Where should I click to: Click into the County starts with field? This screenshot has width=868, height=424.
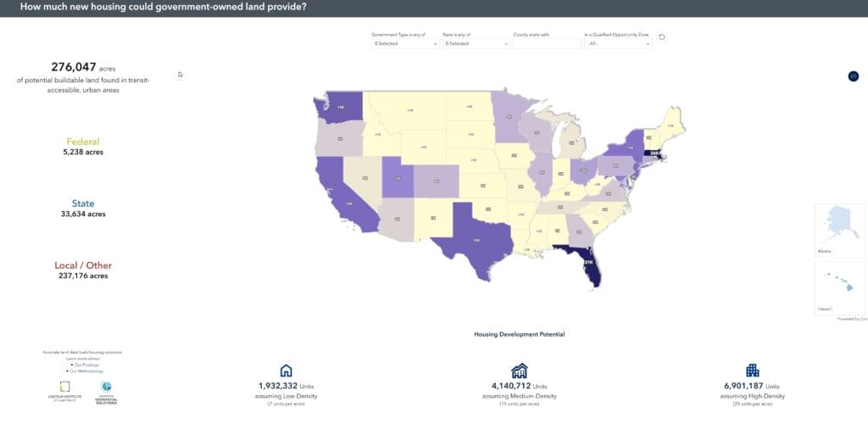pyautogui.click(x=546, y=43)
